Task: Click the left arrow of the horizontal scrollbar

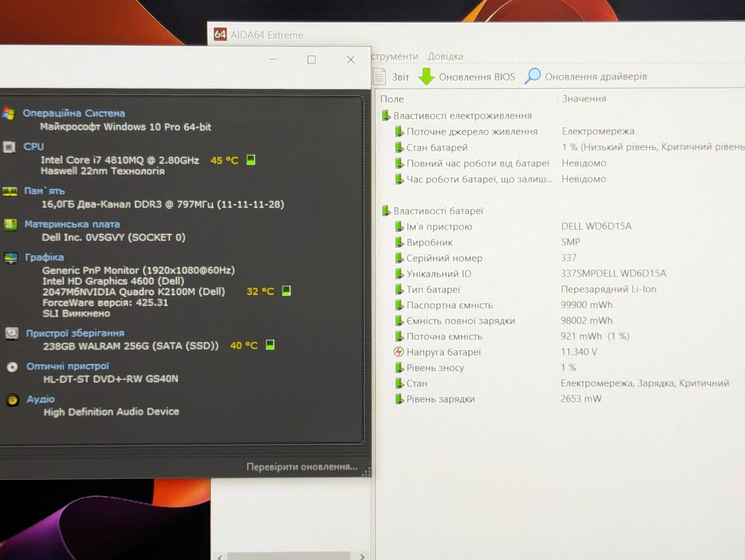Action: 219,557
